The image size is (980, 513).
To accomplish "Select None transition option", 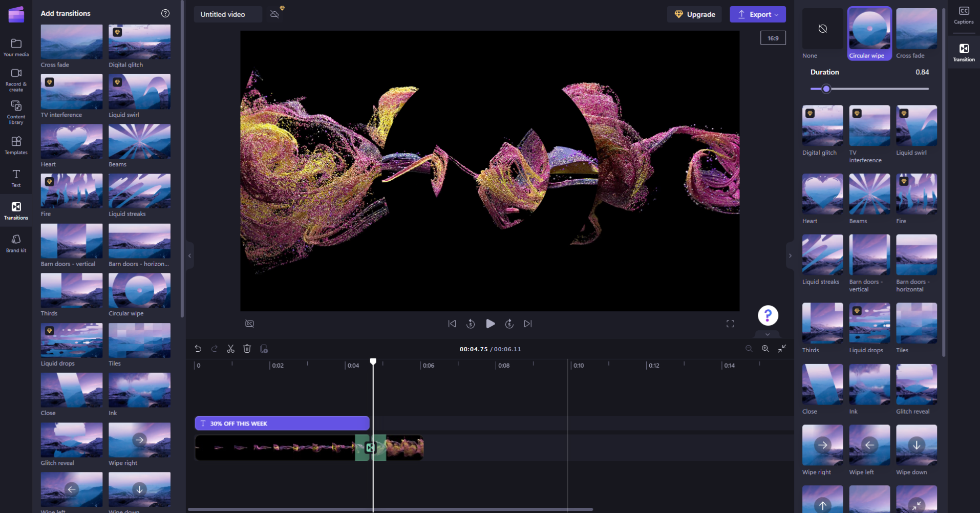I will coord(822,34).
